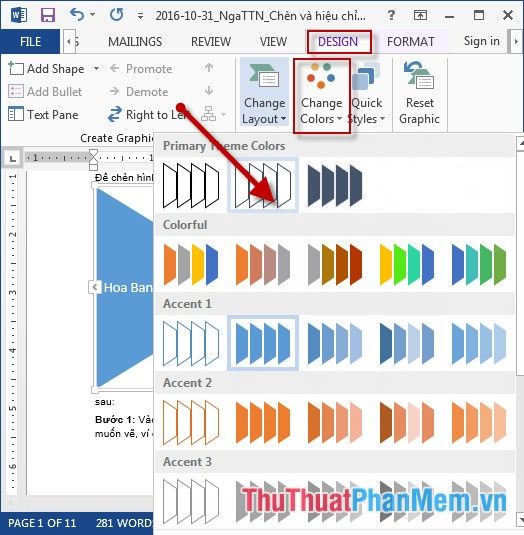Image resolution: width=524 pixels, height=535 pixels.
Task: Promote the selected shape level
Action: click(141, 69)
